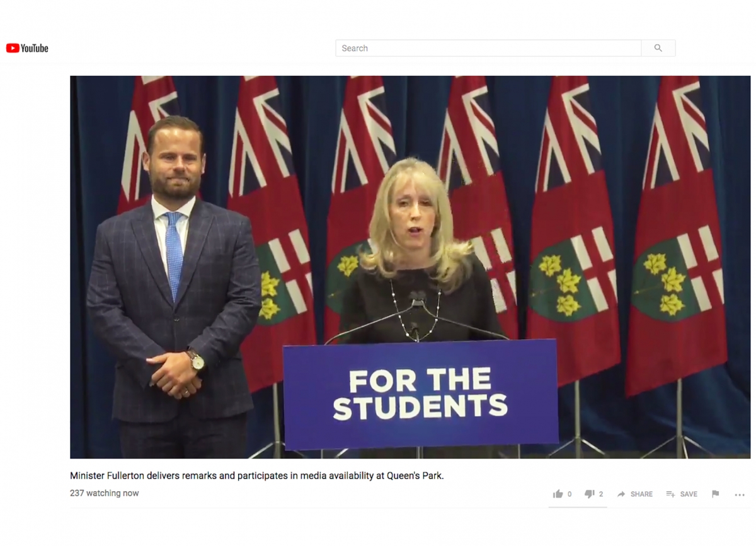Click the share arrow icon

621,494
